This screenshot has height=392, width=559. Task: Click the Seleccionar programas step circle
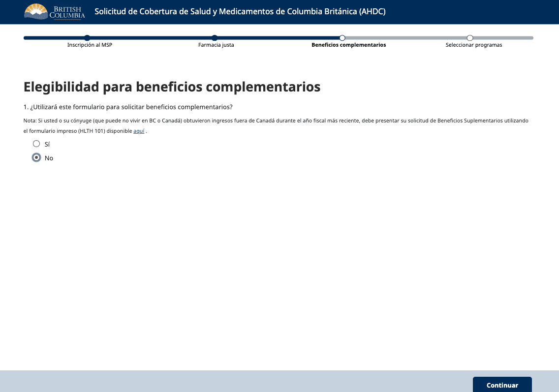point(470,38)
